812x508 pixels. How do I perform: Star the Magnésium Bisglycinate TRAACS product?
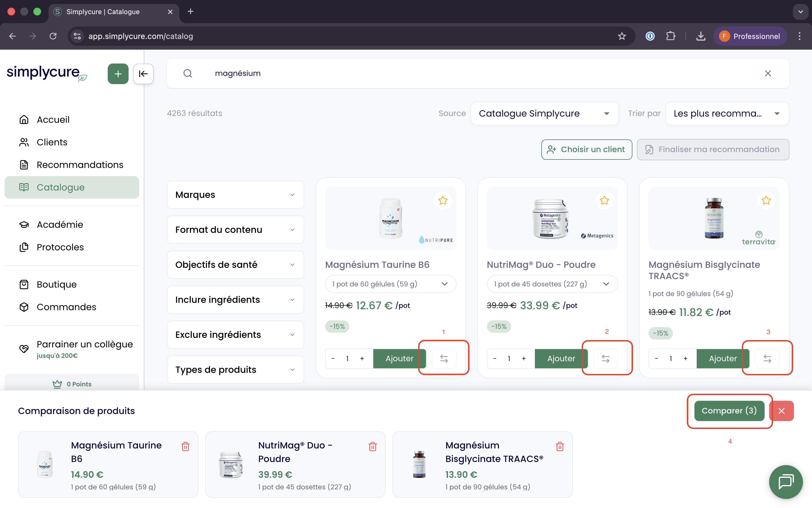766,201
